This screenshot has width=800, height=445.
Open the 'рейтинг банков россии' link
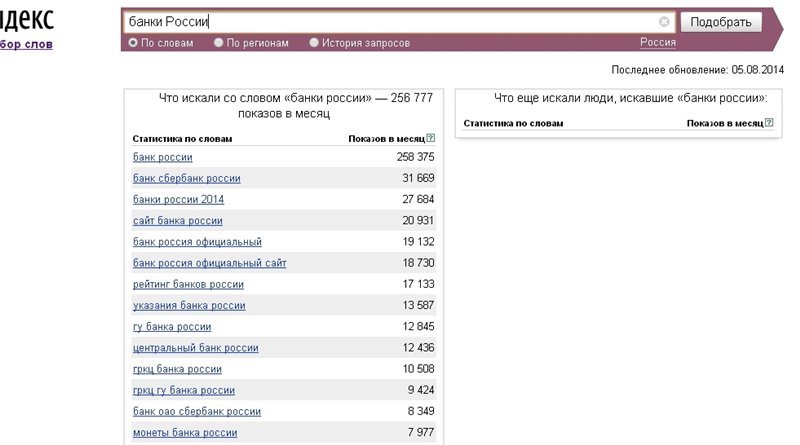(188, 285)
